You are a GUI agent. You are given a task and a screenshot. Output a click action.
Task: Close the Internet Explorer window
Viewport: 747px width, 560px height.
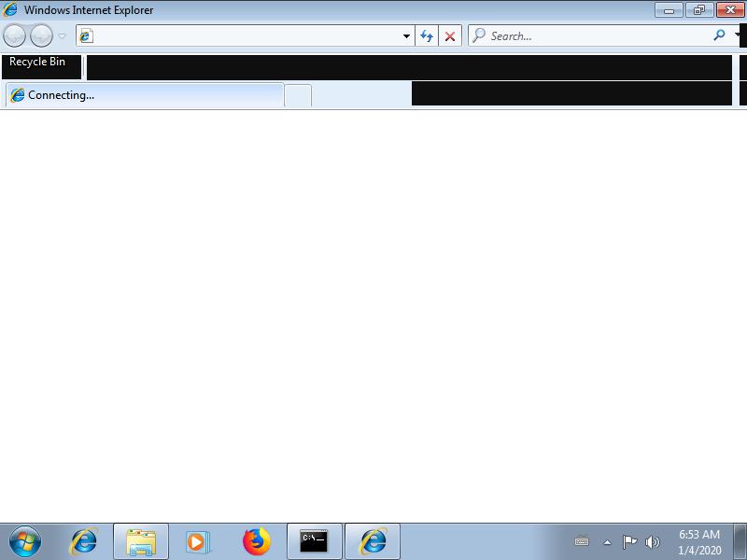730,10
